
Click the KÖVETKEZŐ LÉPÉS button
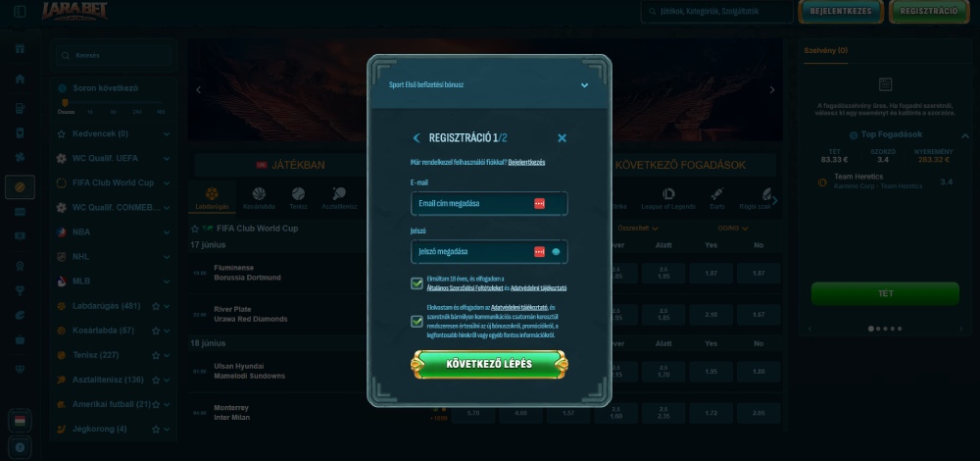click(489, 364)
